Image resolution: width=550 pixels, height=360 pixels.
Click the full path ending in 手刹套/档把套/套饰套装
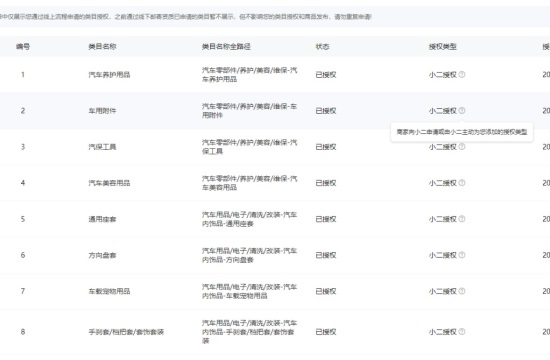tap(249, 332)
